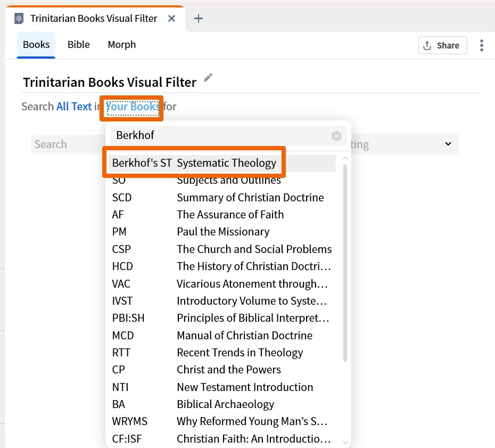Open the three-dot overflow menu
Viewport: 495px width, 448px height.
pos(482,45)
